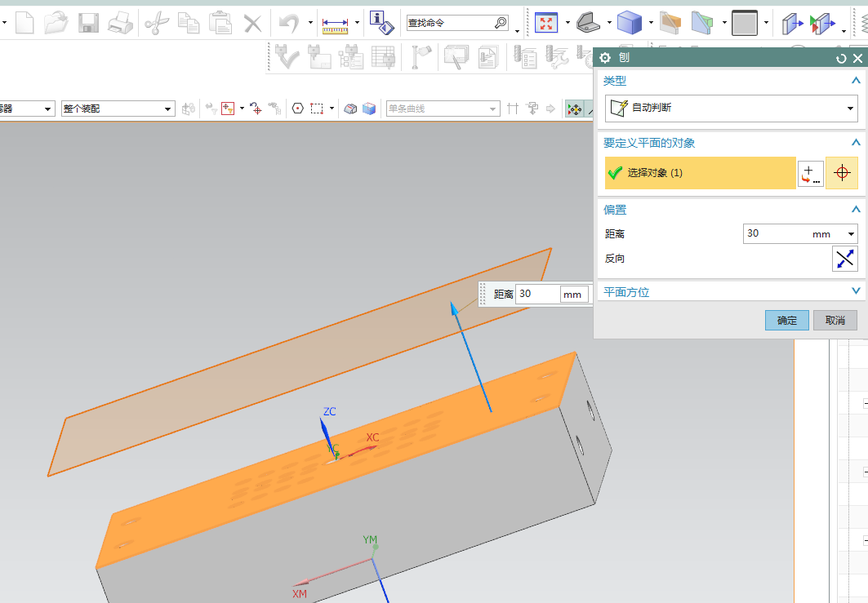This screenshot has height=603, width=868.
Task: Toggle the red crosshair point button
Action: (x=842, y=173)
